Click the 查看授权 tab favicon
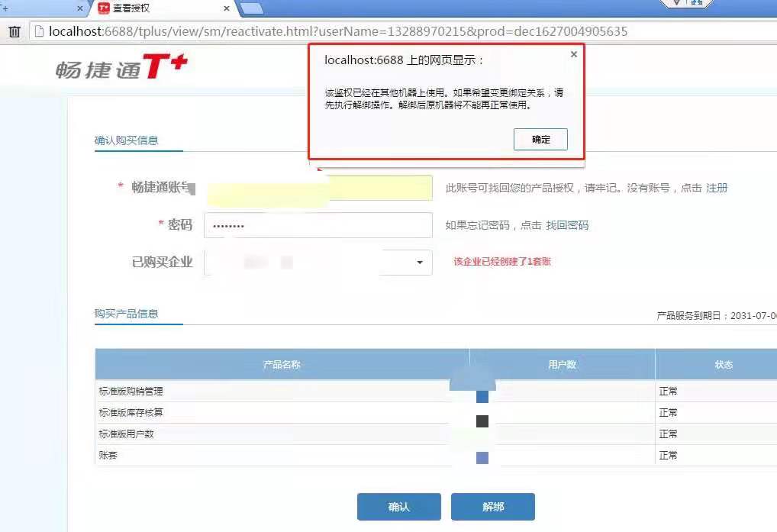Viewport: 777px width, 532px height. coord(104,8)
